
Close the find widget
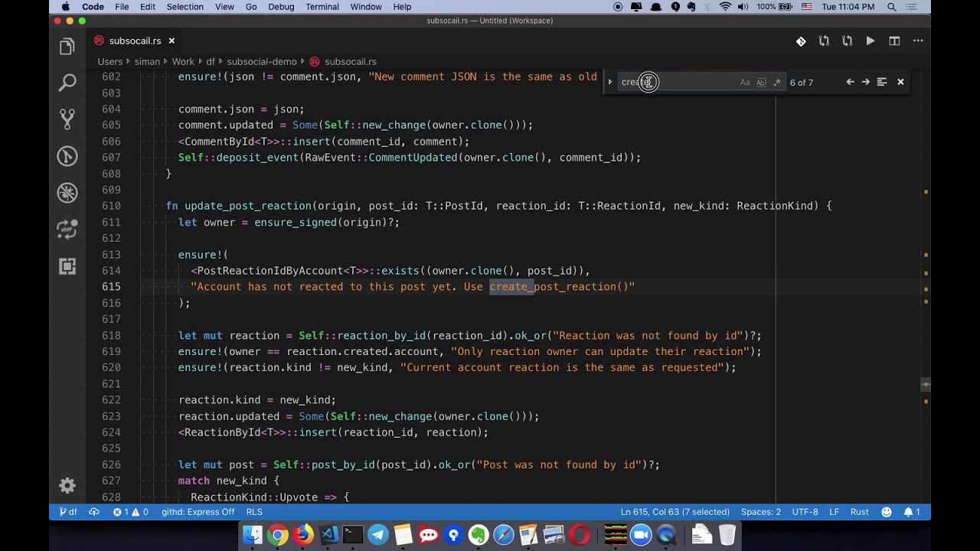coord(900,82)
